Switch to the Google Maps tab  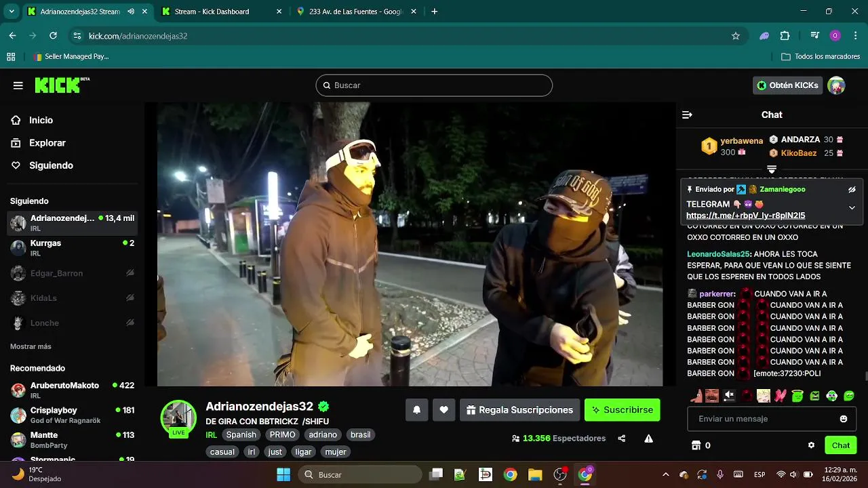(x=357, y=12)
